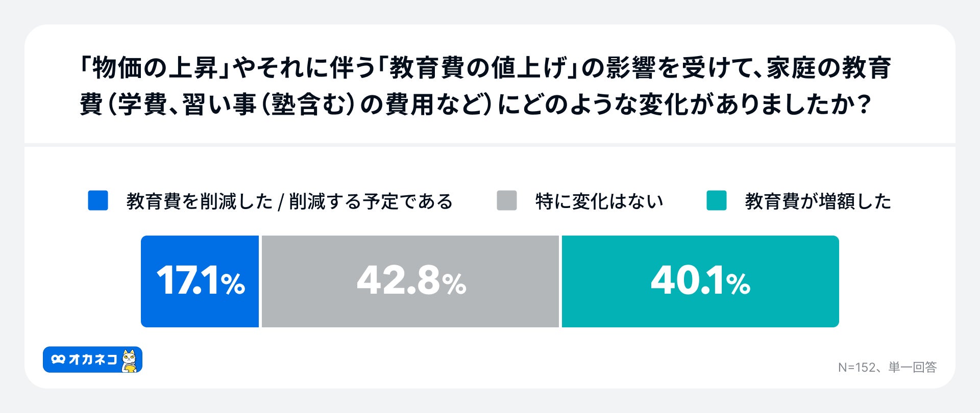Click the gray legend color square
The height and width of the screenshot is (413, 980).
point(506,201)
